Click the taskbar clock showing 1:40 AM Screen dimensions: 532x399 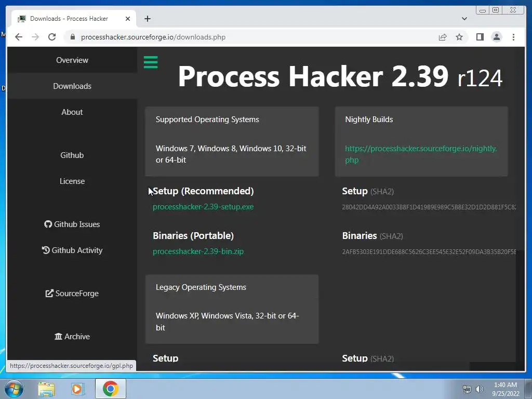point(506,389)
